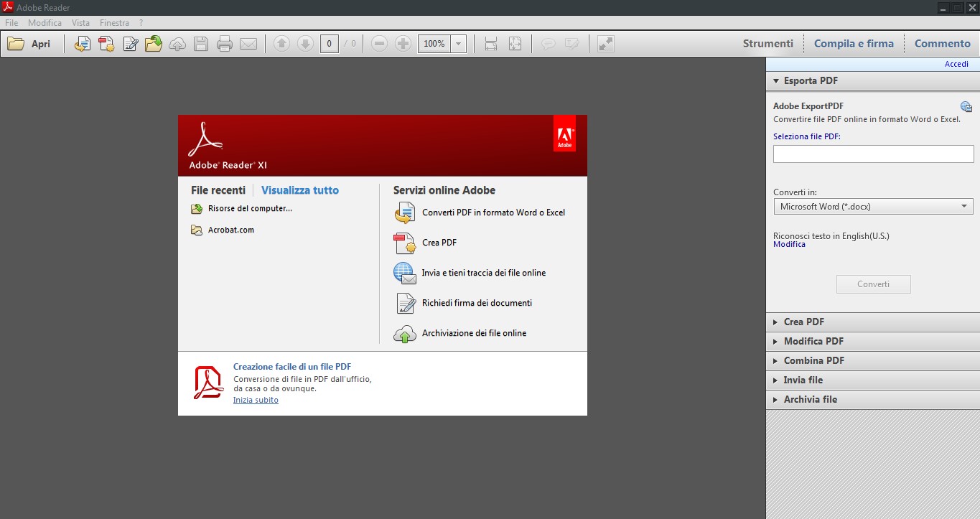Click the add sticky note comment icon
The height and width of the screenshot is (519, 980).
tap(548, 44)
